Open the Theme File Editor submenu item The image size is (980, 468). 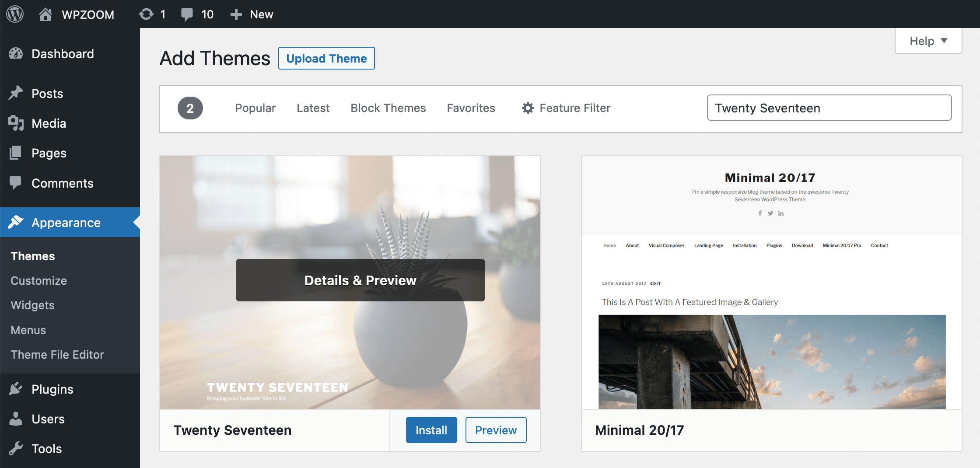(x=57, y=355)
